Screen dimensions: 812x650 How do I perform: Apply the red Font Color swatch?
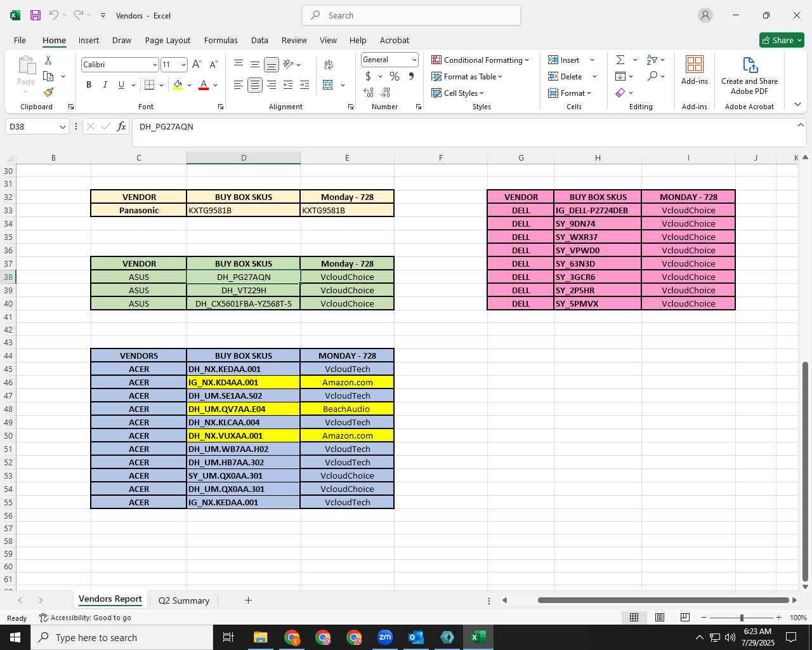coord(204,84)
